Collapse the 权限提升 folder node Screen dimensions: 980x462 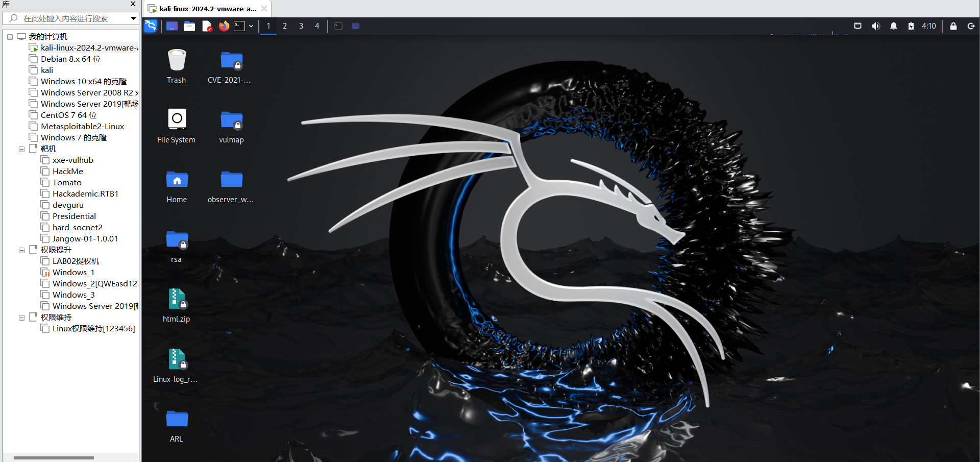[21, 250]
